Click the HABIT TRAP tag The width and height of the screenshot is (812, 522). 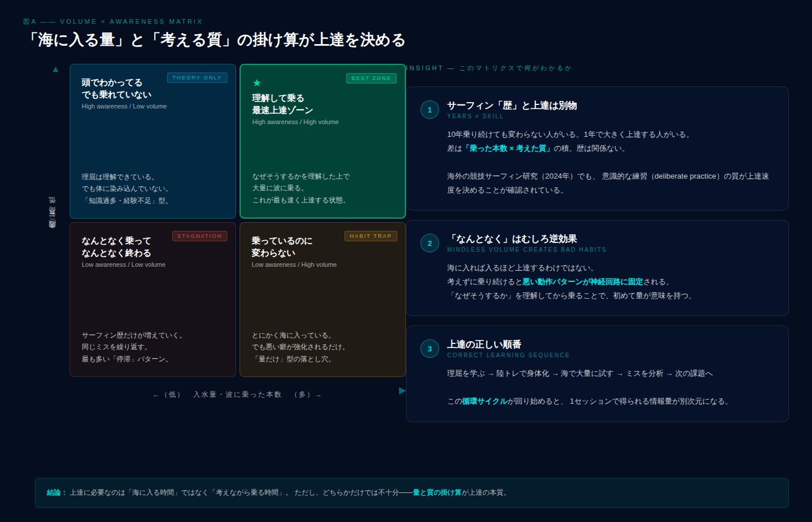coord(371,236)
